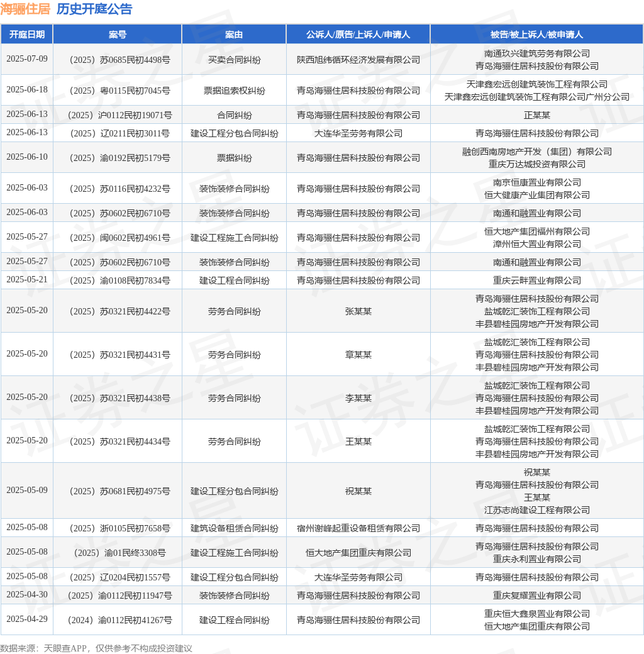Click plaintiff 大连华圣劳务有限公司 in 辽0211 row
This screenshot has height=654, width=644.
[x=358, y=133]
